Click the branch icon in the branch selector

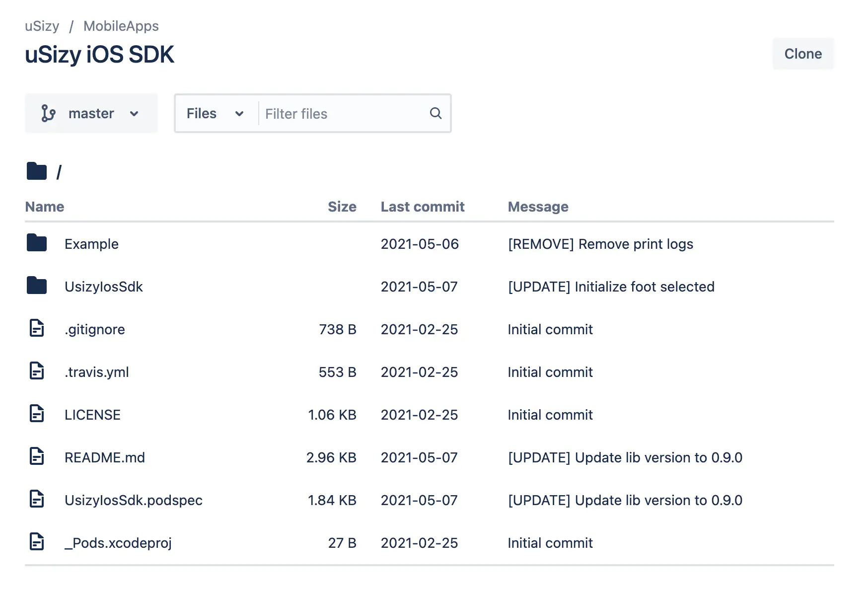point(48,114)
